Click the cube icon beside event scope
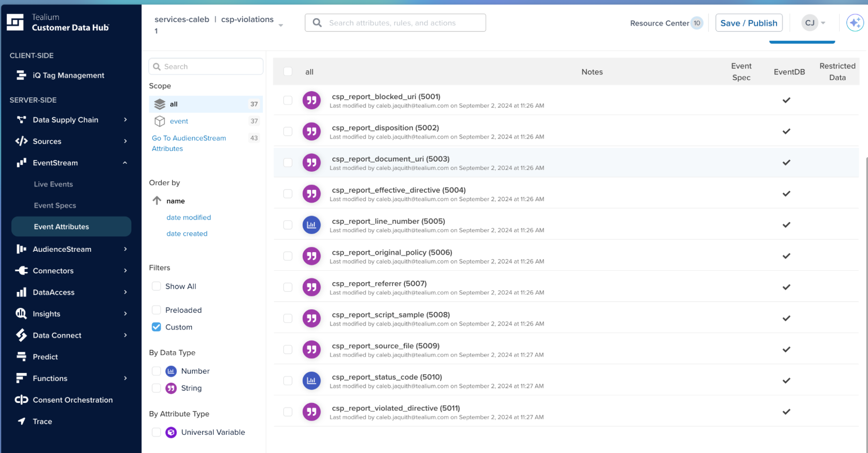 160,121
